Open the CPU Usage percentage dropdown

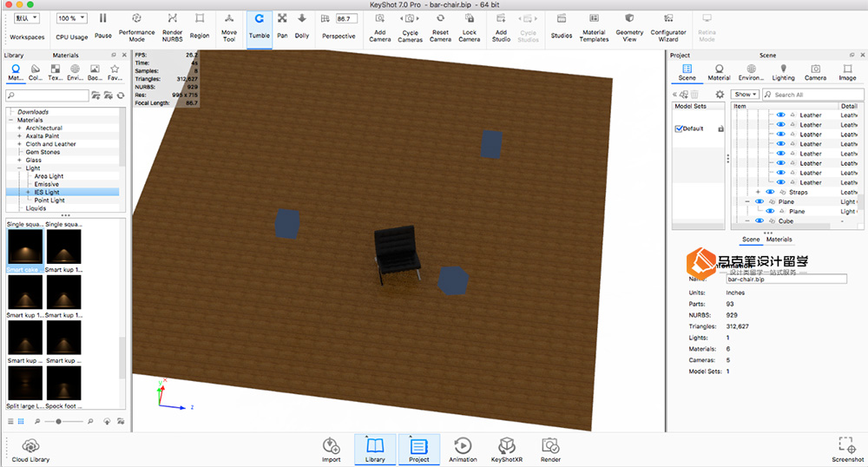click(71, 18)
